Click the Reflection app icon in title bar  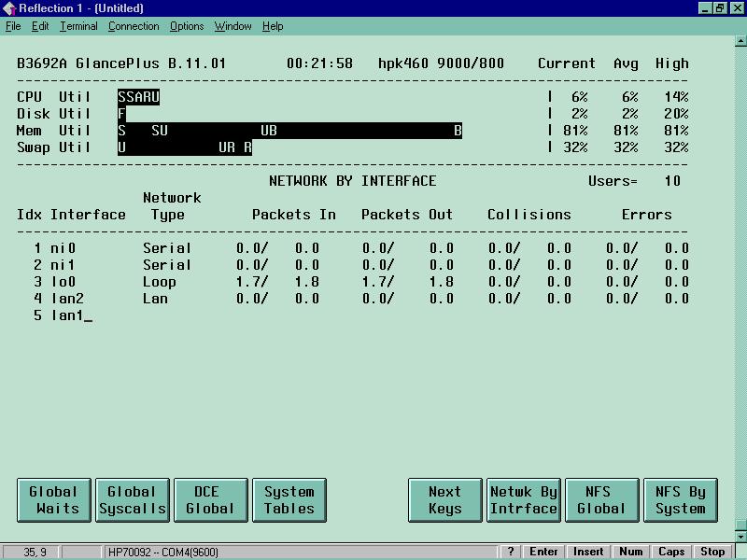click(x=9, y=8)
